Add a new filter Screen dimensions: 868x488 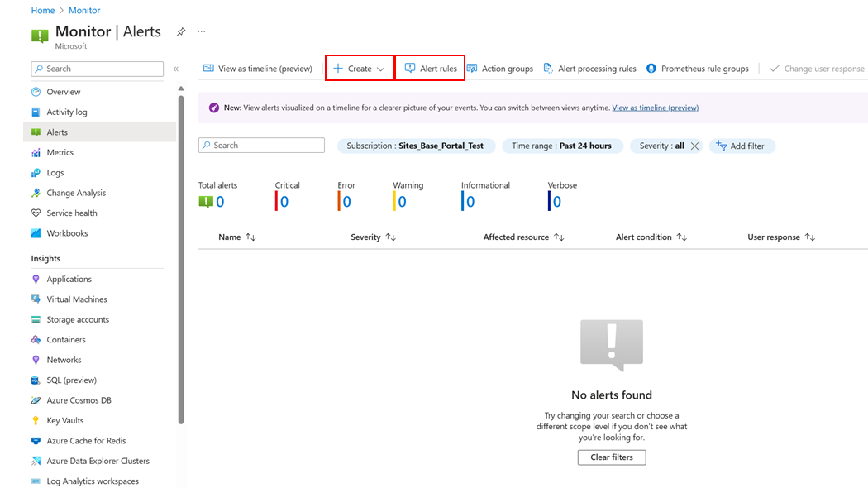pyautogui.click(x=742, y=146)
